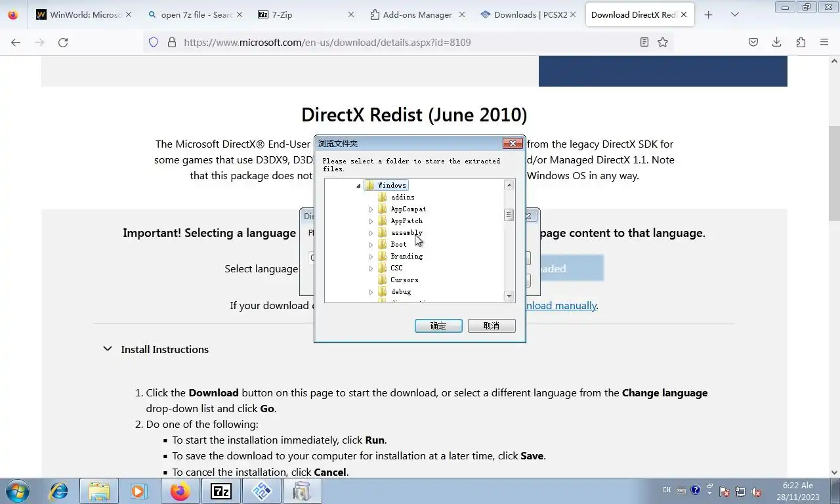Screen dimensions: 840x504
Task: Switch to the open 7z file search tab
Action: (194, 14)
